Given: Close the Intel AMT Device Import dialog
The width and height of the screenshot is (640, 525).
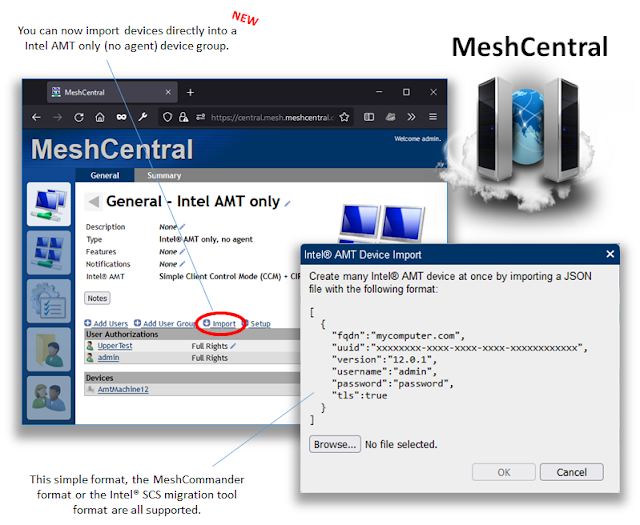Looking at the screenshot, I should pyautogui.click(x=610, y=254).
